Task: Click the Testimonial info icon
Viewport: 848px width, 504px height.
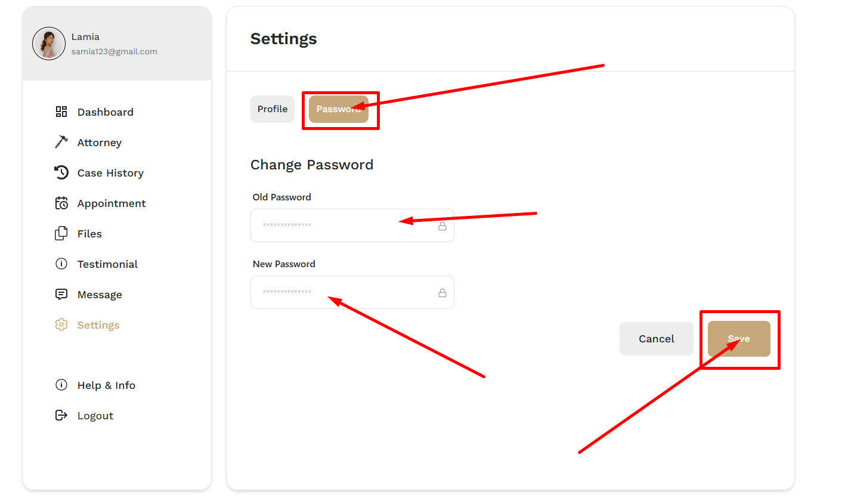Action: pyautogui.click(x=61, y=264)
